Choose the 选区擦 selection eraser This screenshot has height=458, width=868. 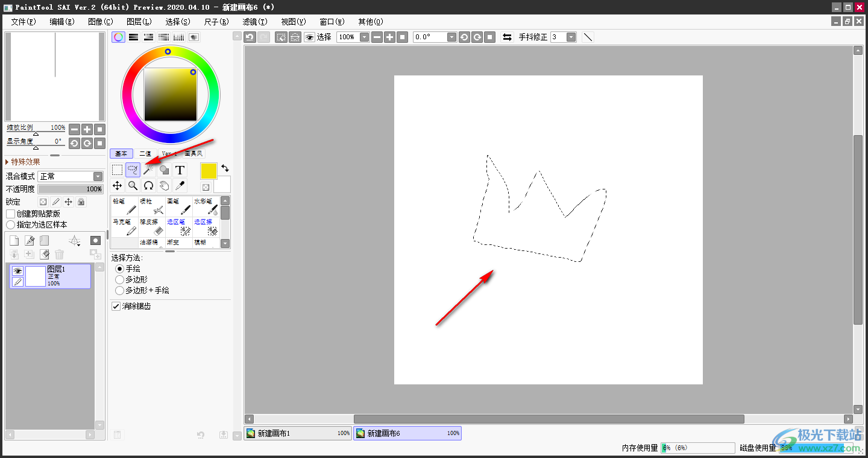click(x=206, y=227)
